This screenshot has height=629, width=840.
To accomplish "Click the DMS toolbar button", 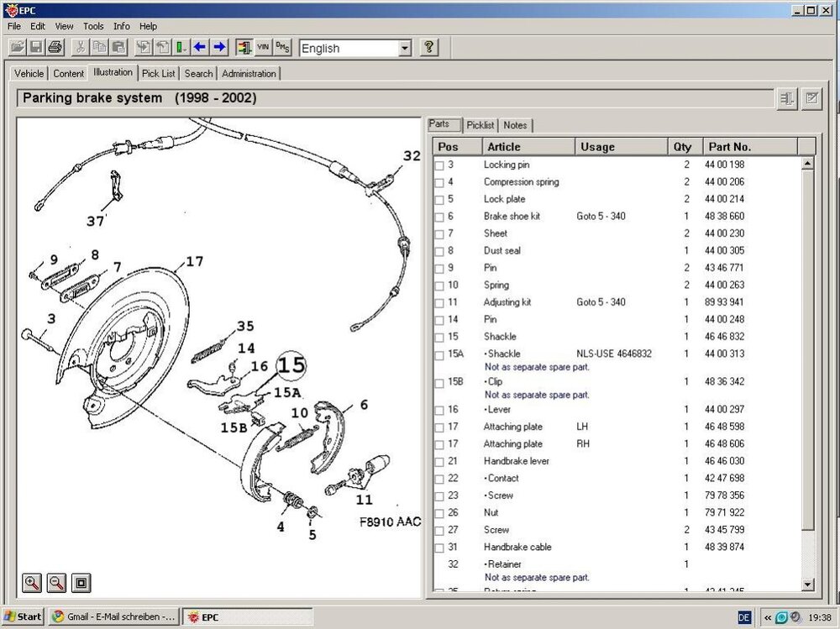I will tap(281, 47).
